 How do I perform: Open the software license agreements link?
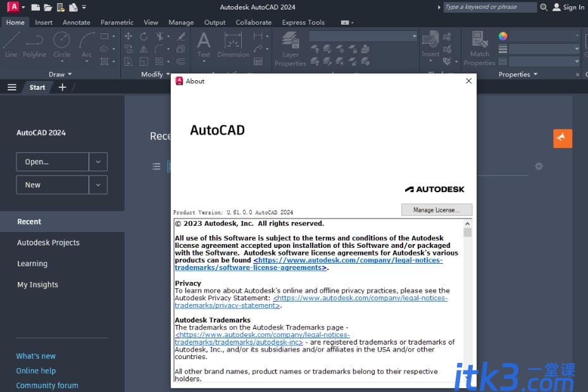point(309,264)
